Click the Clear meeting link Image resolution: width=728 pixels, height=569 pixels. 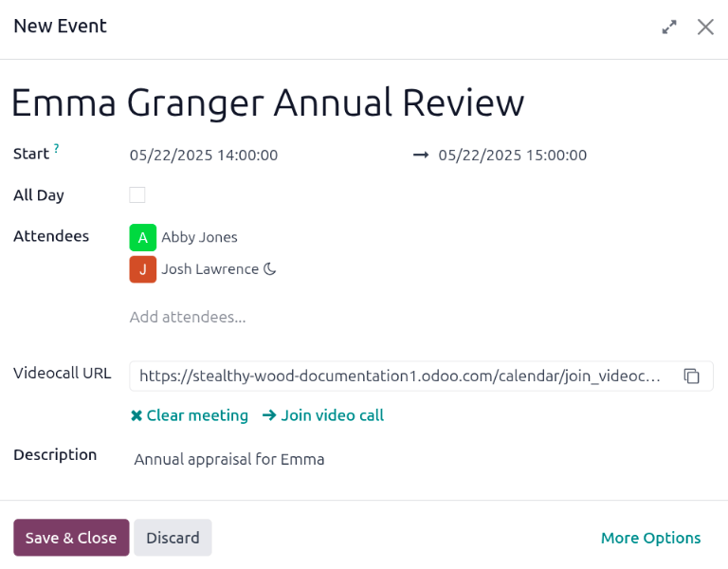coord(189,415)
